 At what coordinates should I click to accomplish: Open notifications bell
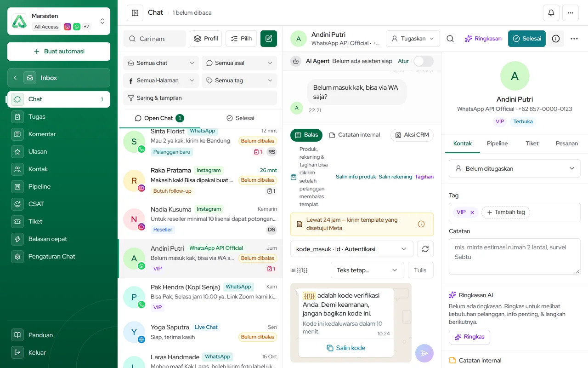551,13
